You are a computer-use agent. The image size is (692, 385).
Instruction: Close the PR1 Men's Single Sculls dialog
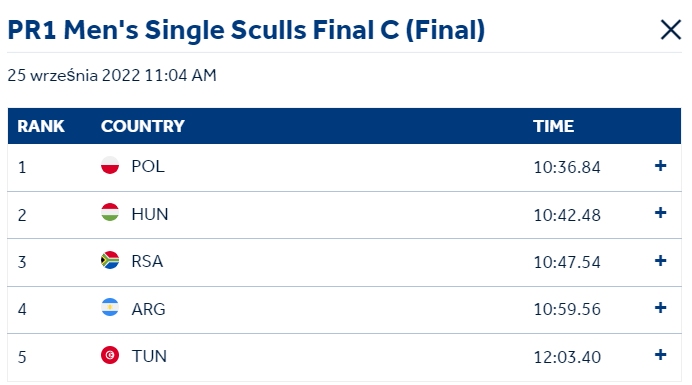point(670,30)
